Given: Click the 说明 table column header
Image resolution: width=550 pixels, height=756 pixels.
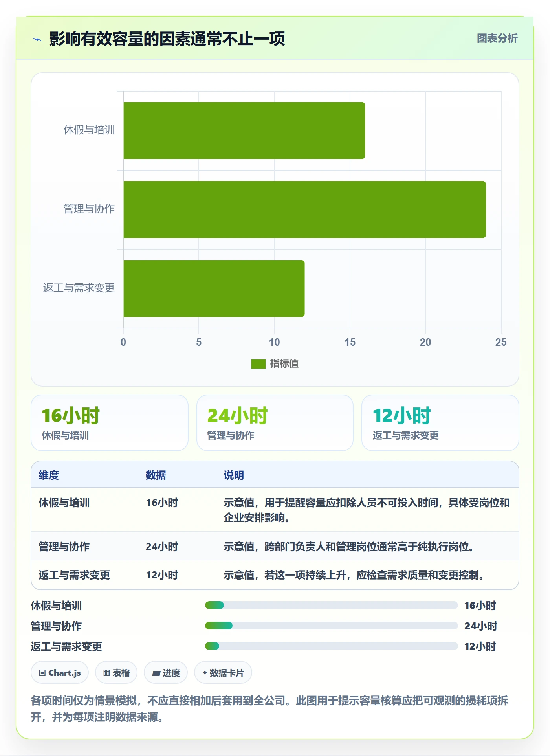Looking at the screenshot, I should coord(234,475).
